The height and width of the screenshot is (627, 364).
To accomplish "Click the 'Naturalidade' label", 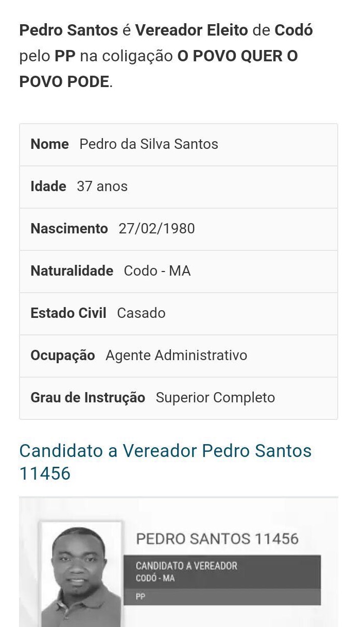I will [x=72, y=271].
